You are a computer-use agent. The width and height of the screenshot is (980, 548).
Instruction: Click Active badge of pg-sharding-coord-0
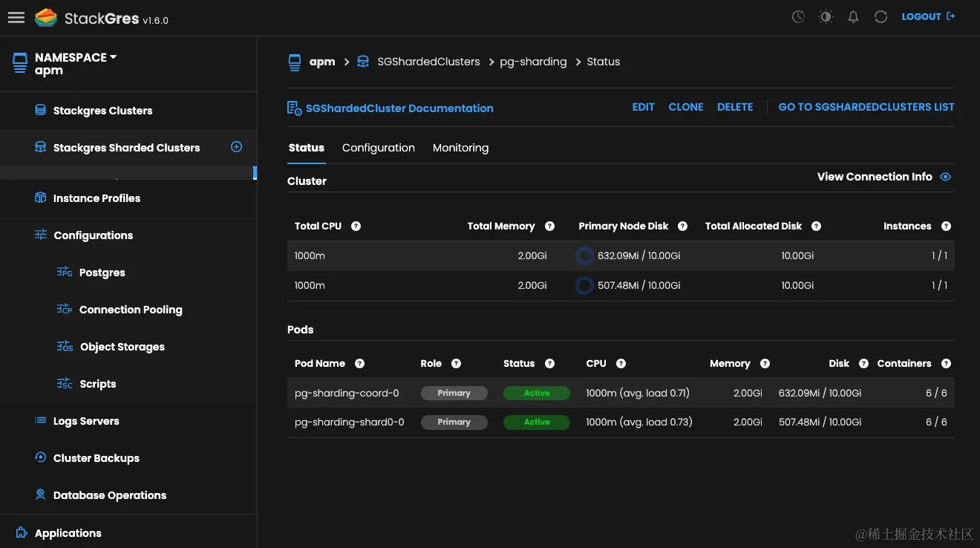point(536,393)
